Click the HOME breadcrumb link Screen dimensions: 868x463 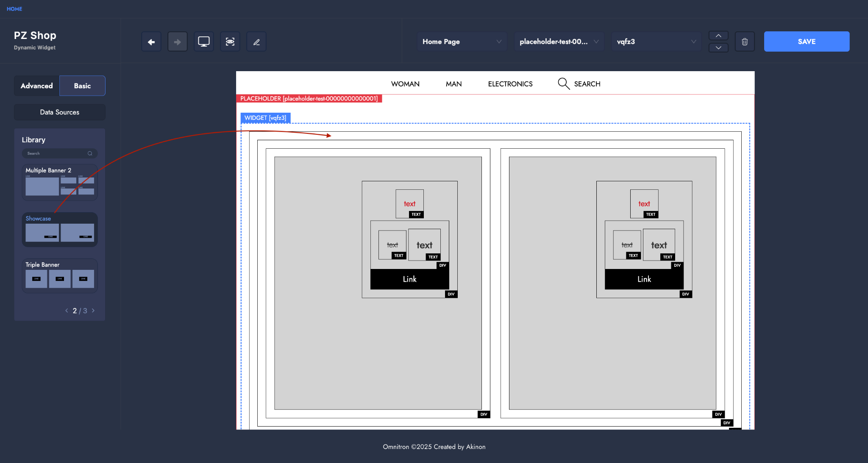14,9
